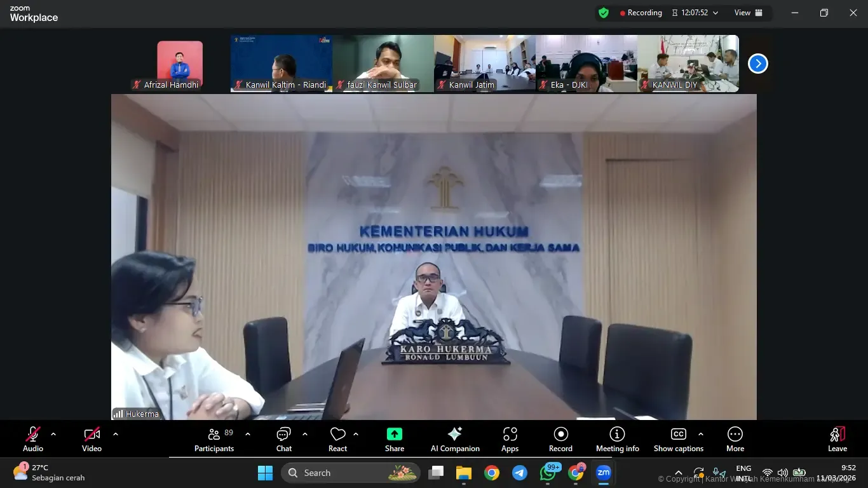868x488 pixels.
Task: Turn on camera with Video button
Action: (x=92, y=439)
